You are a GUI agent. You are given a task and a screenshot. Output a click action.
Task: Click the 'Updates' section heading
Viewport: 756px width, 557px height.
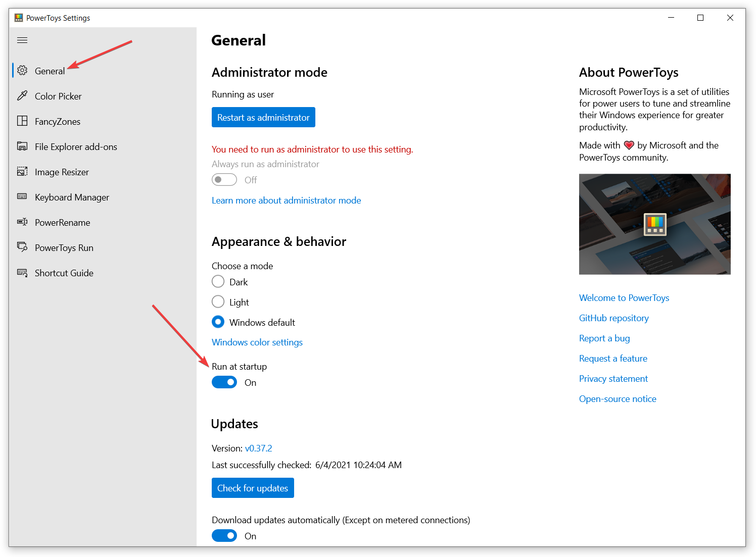[234, 424]
